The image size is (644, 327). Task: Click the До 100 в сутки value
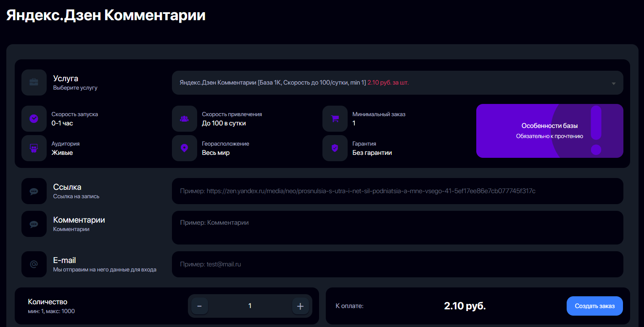click(x=224, y=123)
